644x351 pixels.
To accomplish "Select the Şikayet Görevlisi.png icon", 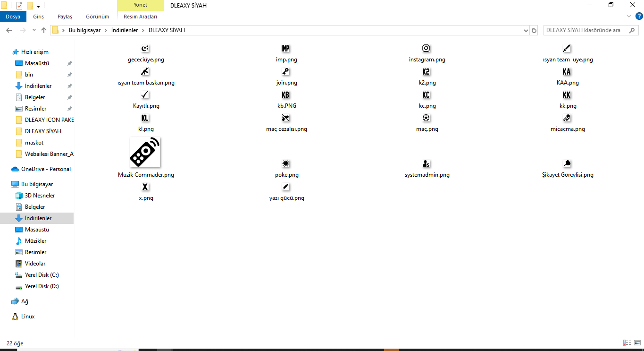I will tap(568, 164).
